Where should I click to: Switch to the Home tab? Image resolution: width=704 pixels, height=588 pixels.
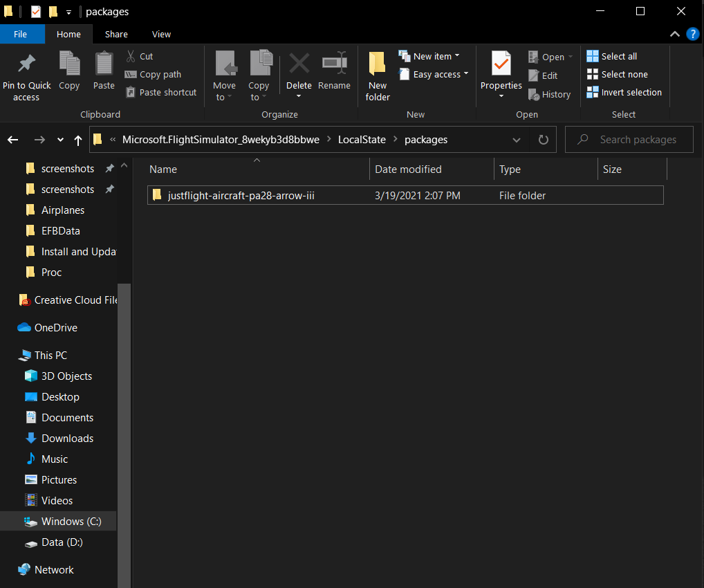pos(68,34)
